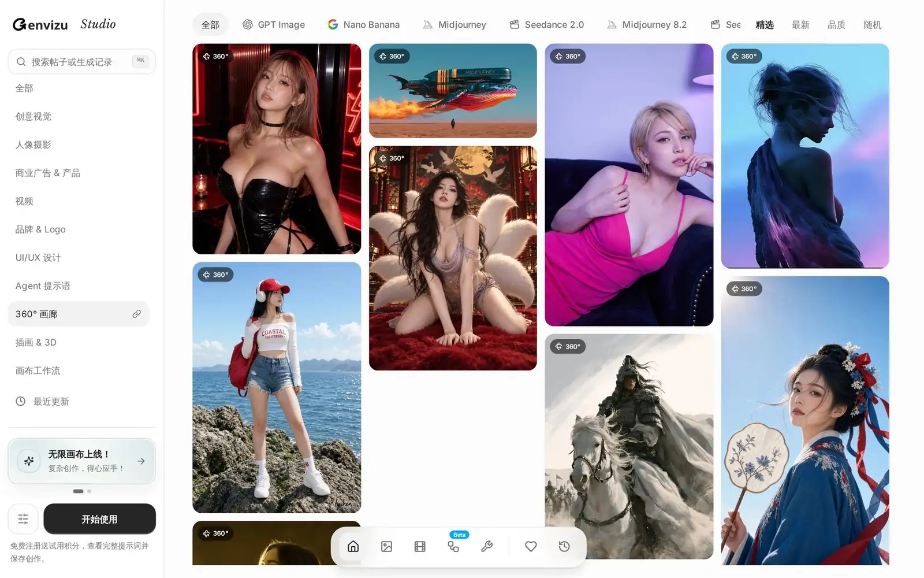Click the arrow on 无限画布上线 banner
The height and width of the screenshot is (578, 924).
point(141,461)
